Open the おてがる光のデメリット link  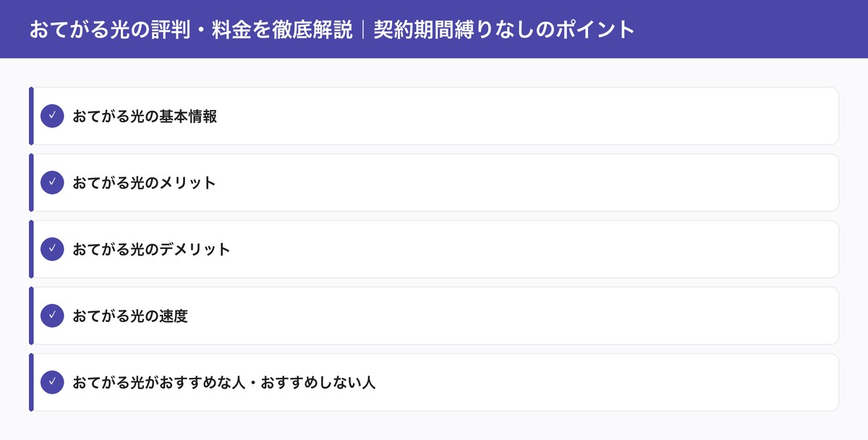click(152, 249)
